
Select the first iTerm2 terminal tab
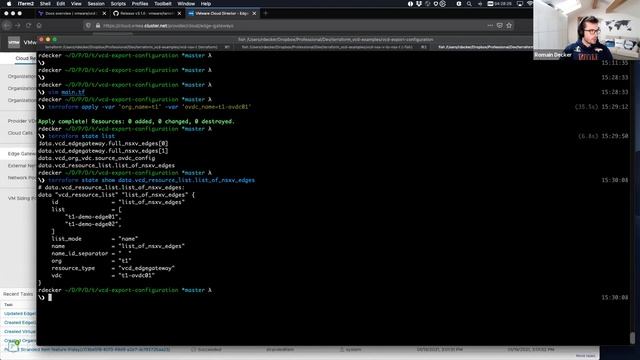[x=134, y=47]
